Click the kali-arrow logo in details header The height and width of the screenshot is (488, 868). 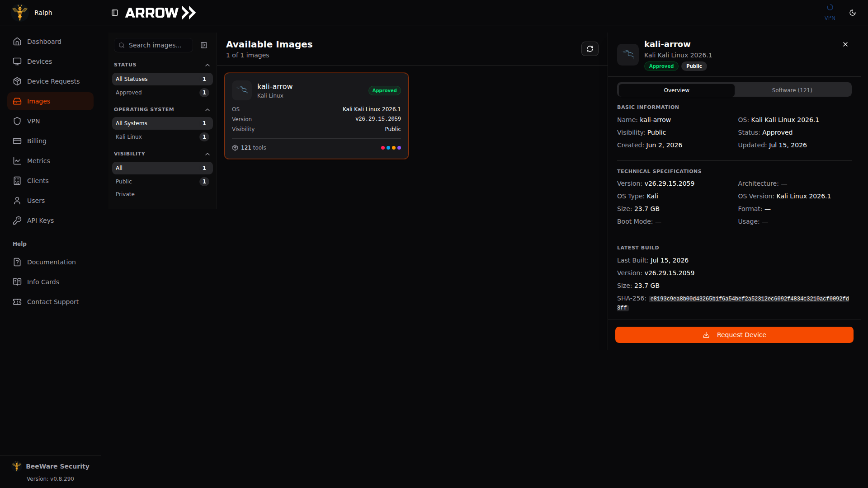[x=628, y=55]
